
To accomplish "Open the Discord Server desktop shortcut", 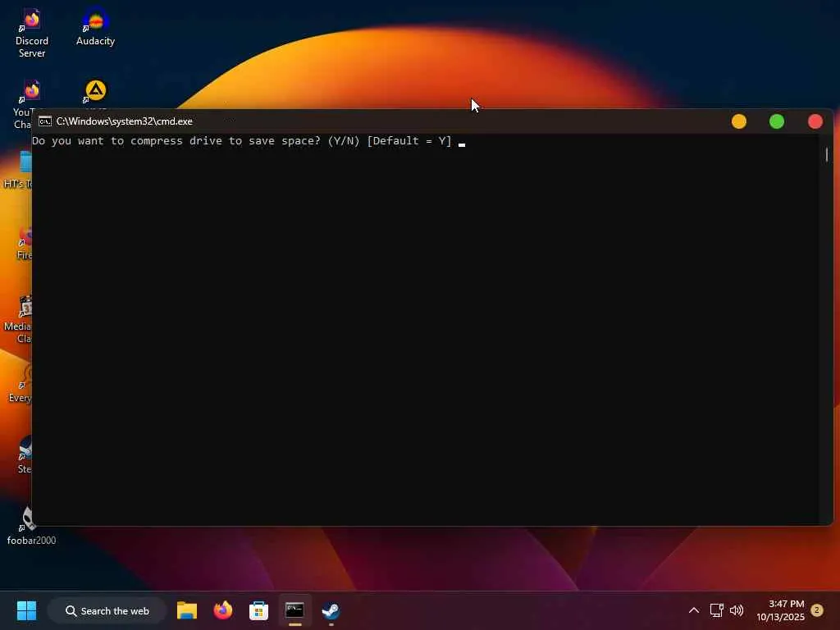I will click(32, 33).
